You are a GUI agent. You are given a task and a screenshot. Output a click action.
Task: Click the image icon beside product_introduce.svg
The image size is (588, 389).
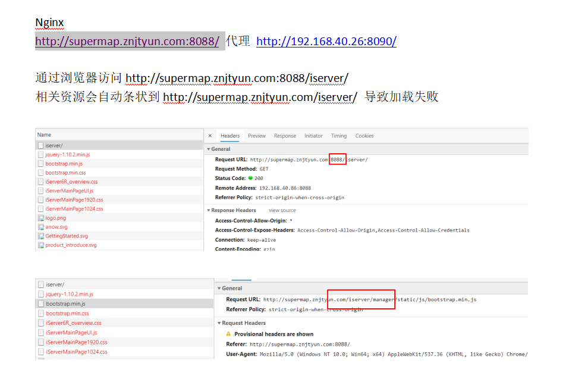pos(41,245)
